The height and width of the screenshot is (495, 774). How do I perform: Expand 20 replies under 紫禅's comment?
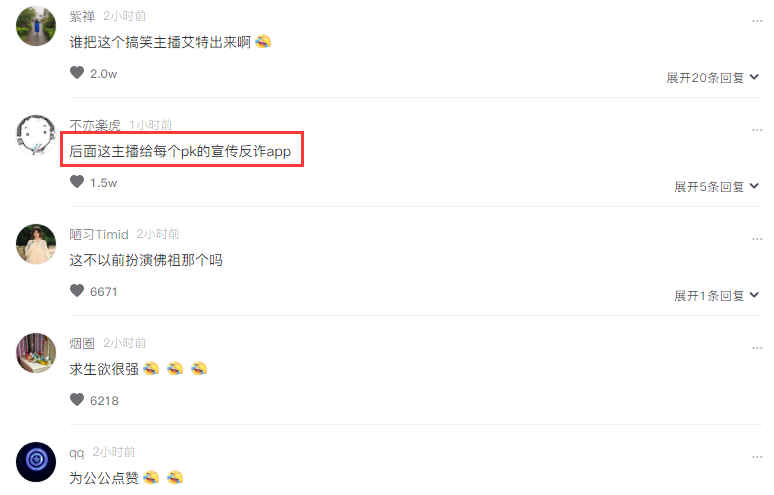pos(712,77)
